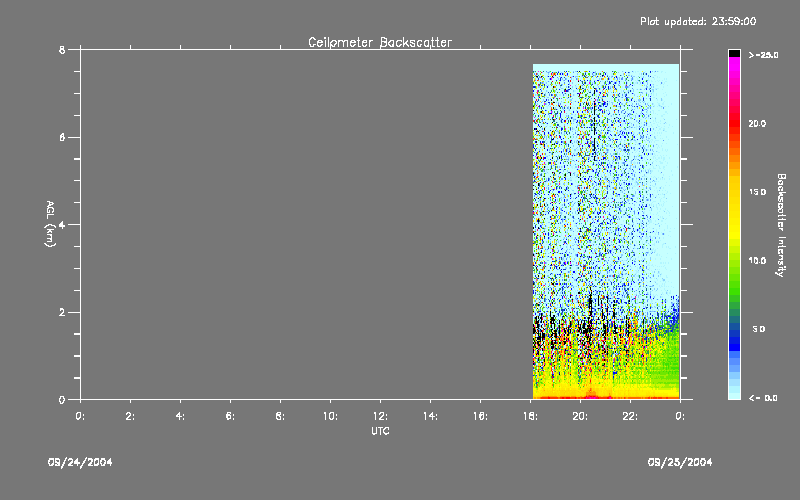Click the x-axis tick label '10:'

click(x=330, y=416)
